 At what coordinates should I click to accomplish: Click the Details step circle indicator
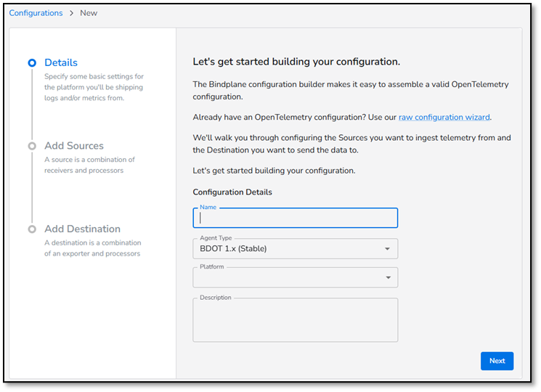click(x=32, y=62)
